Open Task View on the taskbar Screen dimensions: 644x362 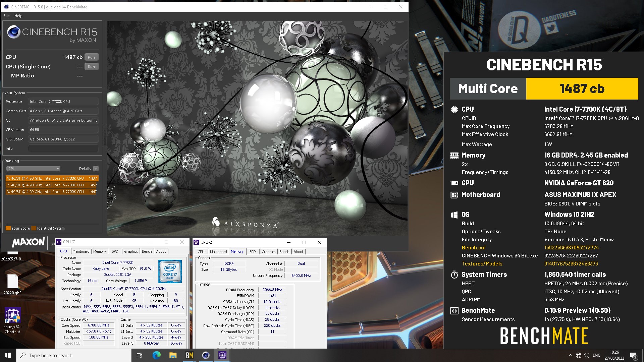(140, 355)
